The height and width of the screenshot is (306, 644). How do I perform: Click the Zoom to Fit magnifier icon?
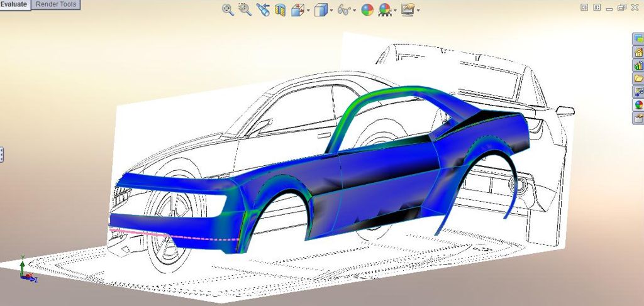(228, 9)
